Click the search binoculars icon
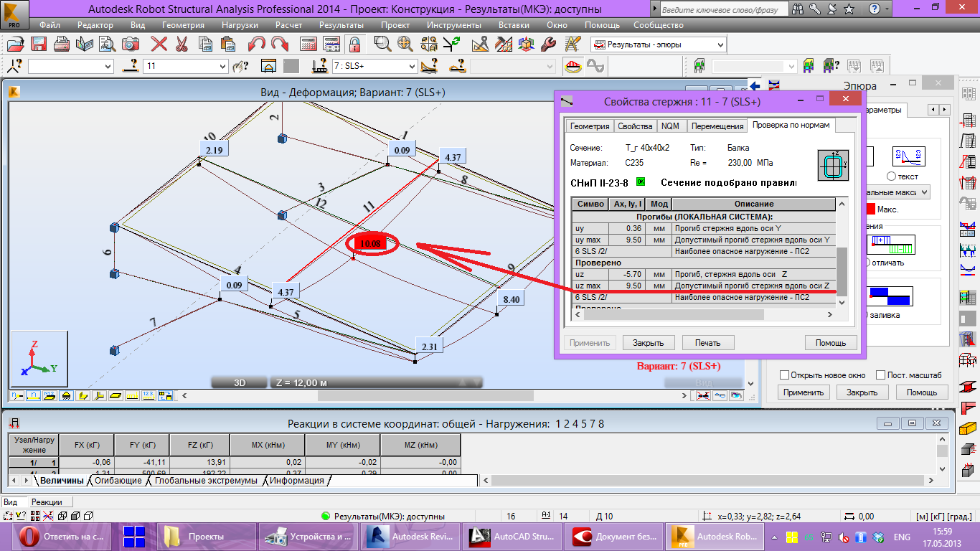The image size is (980, 551). [799, 9]
